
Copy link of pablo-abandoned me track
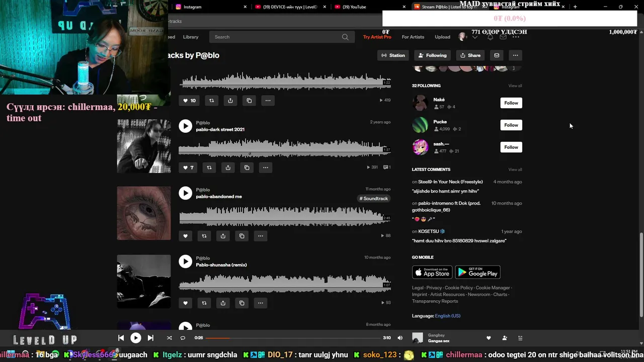[x=242, y=236]
